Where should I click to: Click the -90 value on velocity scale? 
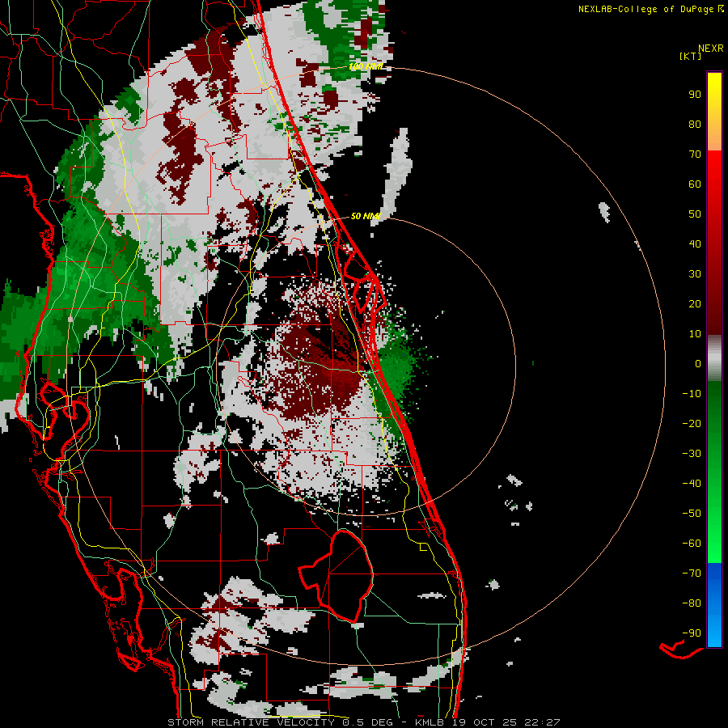[692, 633]
